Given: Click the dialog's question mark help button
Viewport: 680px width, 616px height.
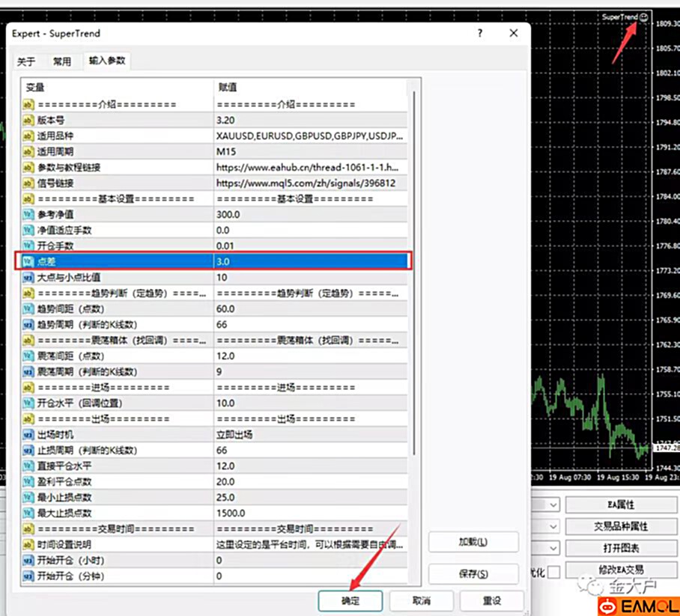Looking at the screenshot, I should 479,34.
